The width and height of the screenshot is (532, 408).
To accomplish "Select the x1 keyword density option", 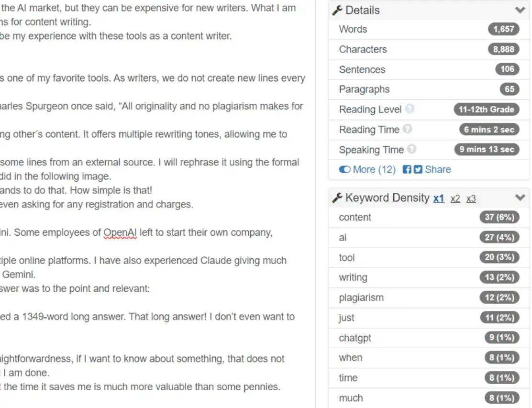I will click(x=439, y=198).
